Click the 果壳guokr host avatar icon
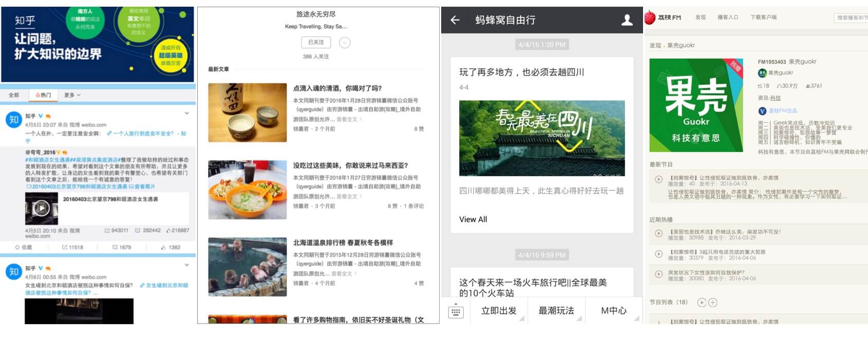Screen dimensions: 868x337 point(762,73)
